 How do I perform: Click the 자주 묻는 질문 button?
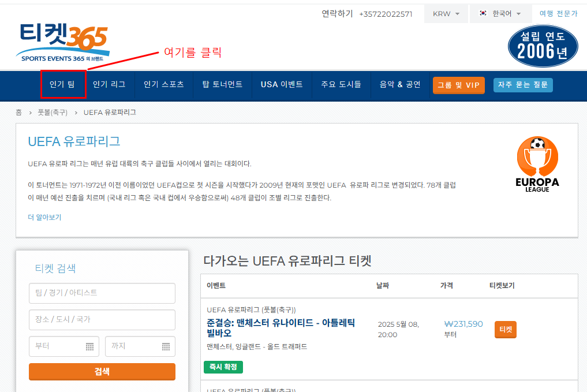click(522, 85)
